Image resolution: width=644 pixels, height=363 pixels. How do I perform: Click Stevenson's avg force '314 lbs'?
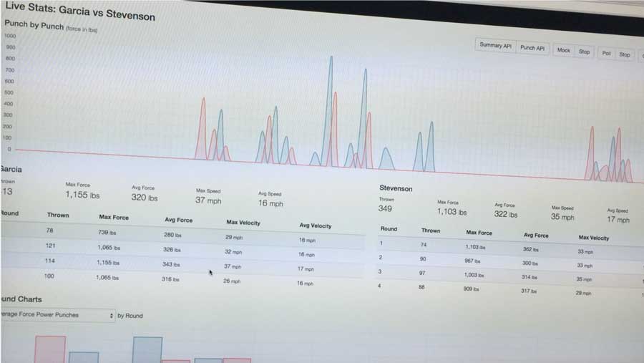(x=529, y=277)
